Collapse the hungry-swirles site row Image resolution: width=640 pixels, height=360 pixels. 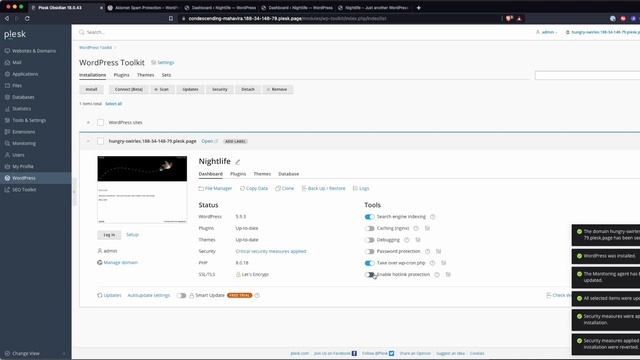(x=88, y=141)
